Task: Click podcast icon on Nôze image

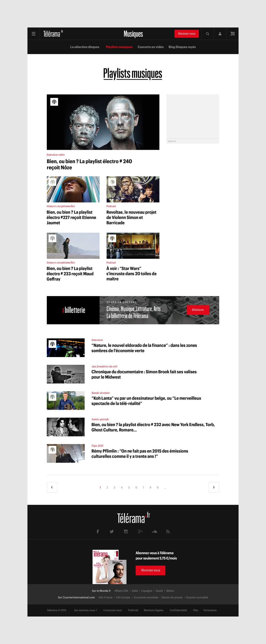Action: 54,102
